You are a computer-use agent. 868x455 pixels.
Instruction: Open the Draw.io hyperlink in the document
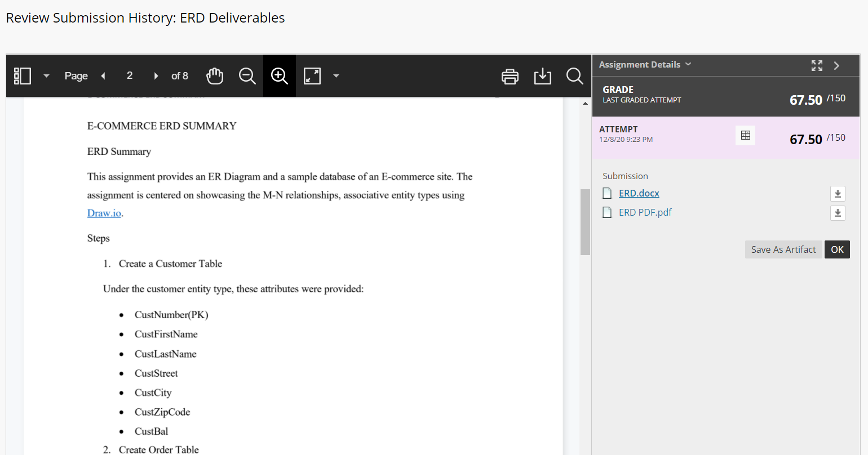pyautogui.click(x=104, y=213)
